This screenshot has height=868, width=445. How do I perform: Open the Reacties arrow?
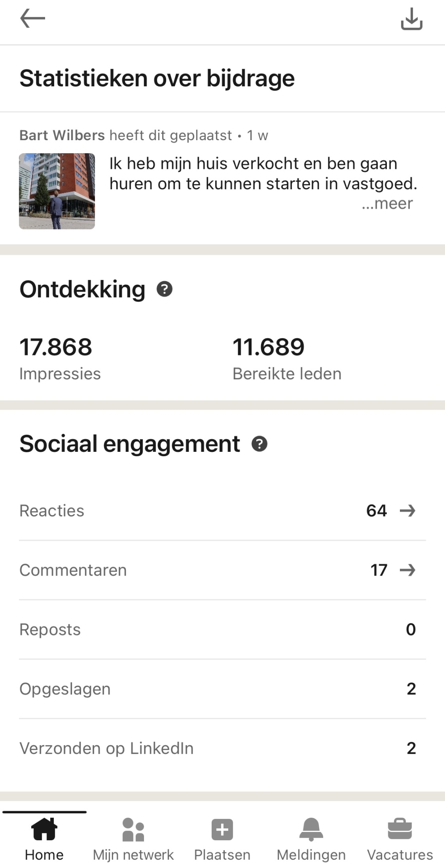[x=407, y=511]
